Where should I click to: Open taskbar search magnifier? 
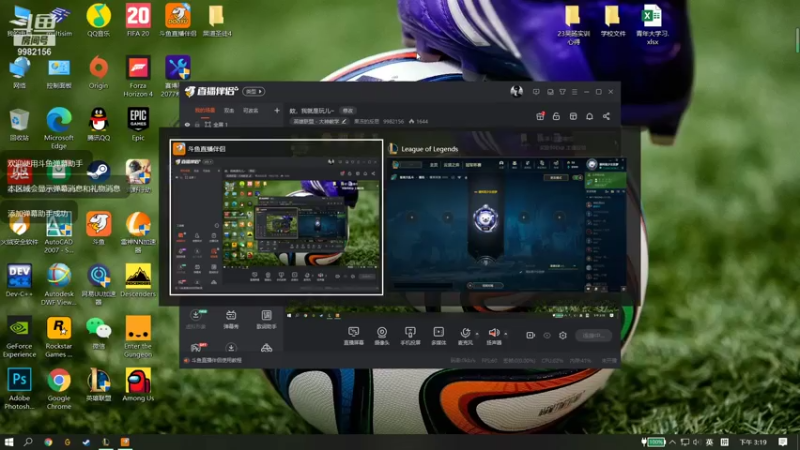click(28, 442)
